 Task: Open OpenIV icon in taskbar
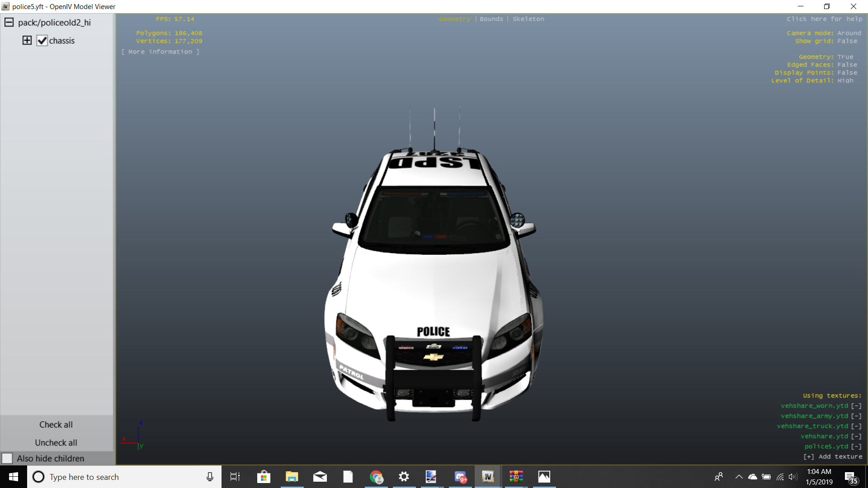pos(488,477)
